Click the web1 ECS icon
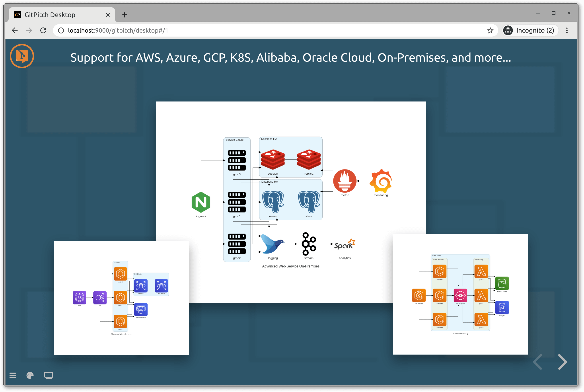The image size is (584, 392). click(121, 298)
